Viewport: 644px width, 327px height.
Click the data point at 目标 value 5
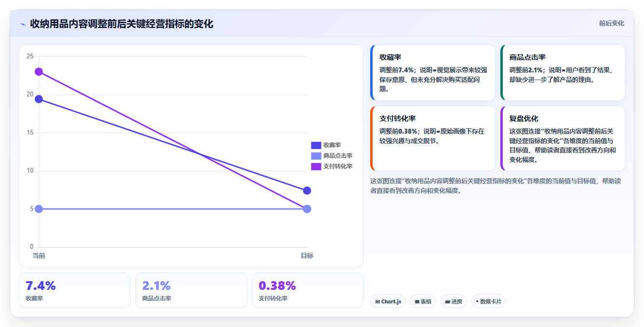tap(307, 209)
